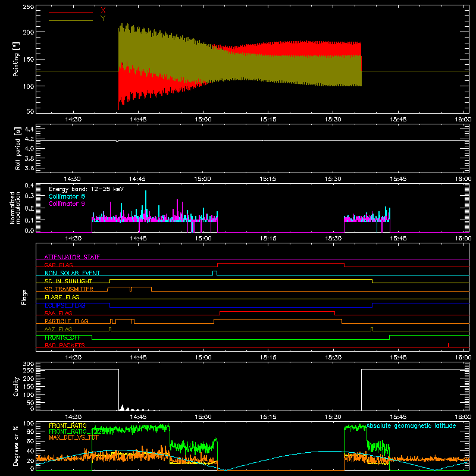This screenshot has height=476, width=476.
Task: Click the SC_IN_SUNLIGHT flag label
Action: tap(68, 281)
